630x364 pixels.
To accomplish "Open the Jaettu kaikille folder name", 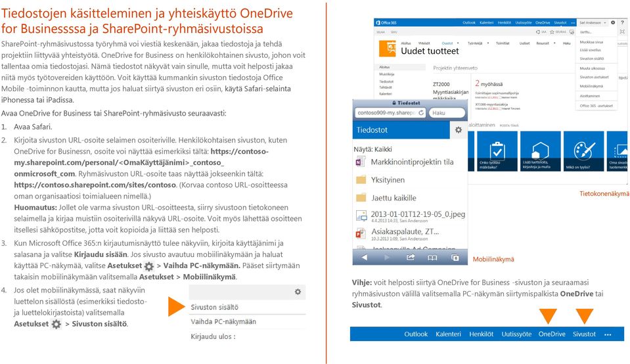I will pyautogui.click(x=394, y=198).
